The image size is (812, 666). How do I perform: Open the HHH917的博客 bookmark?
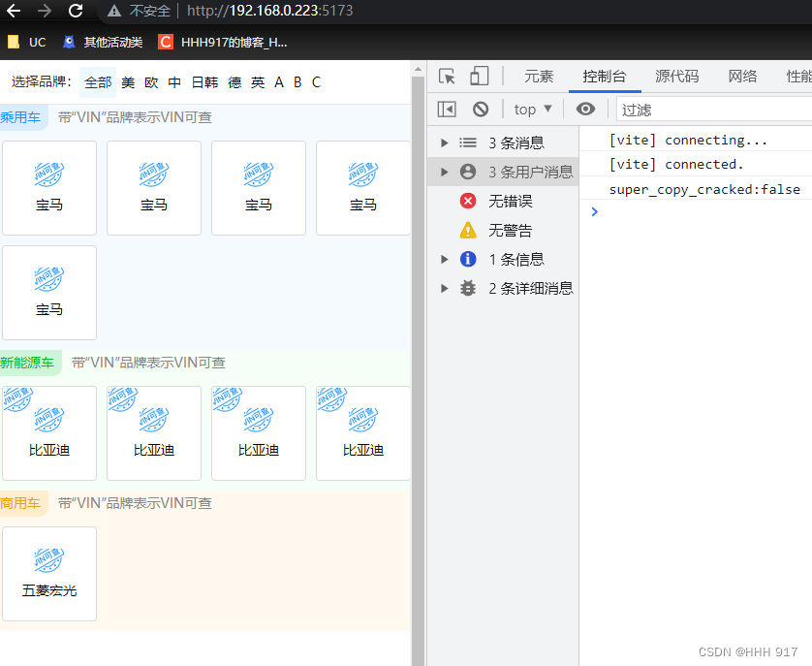[223, 42]
